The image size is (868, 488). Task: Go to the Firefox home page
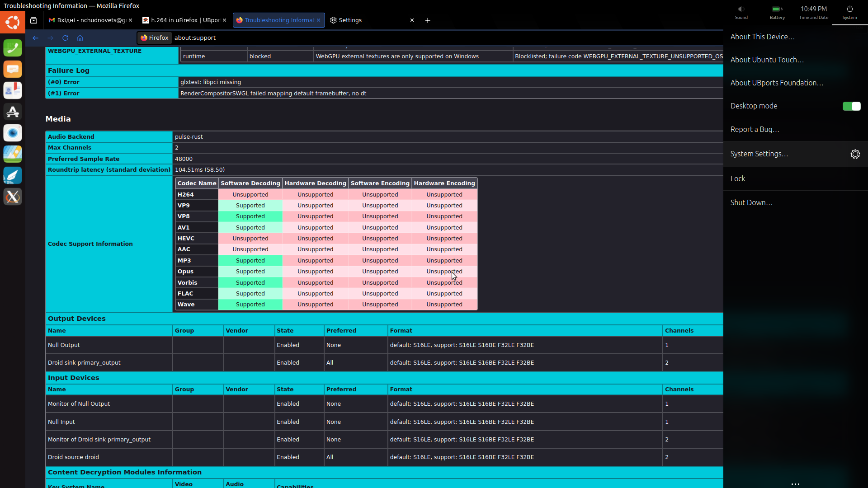pos(80,38)
